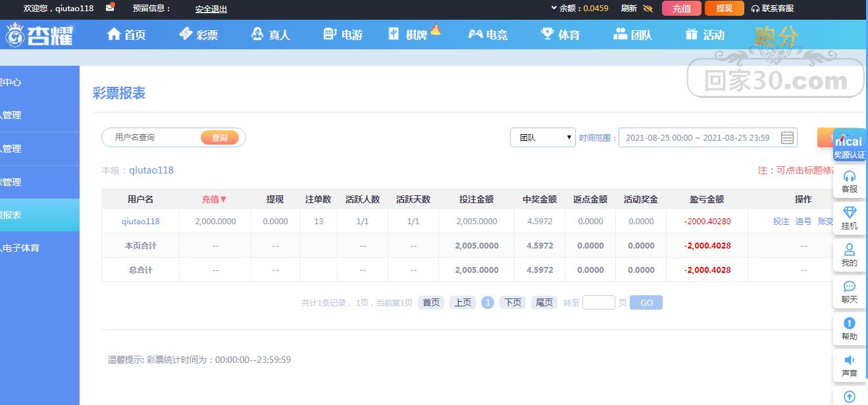Sort by 活跃天数 column header
This screenshot has height=405, width=868.
click(413, 199)
